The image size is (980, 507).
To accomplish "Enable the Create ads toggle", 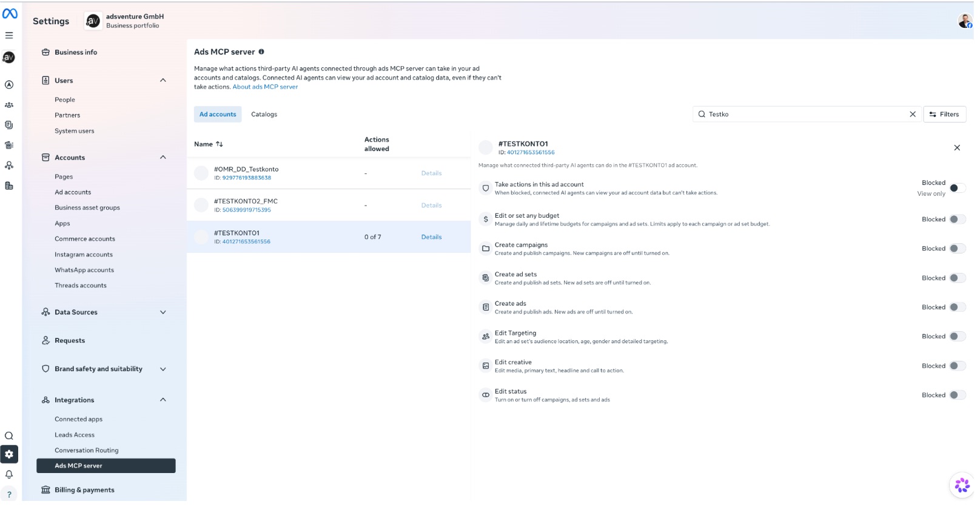I will pos(958,307).
